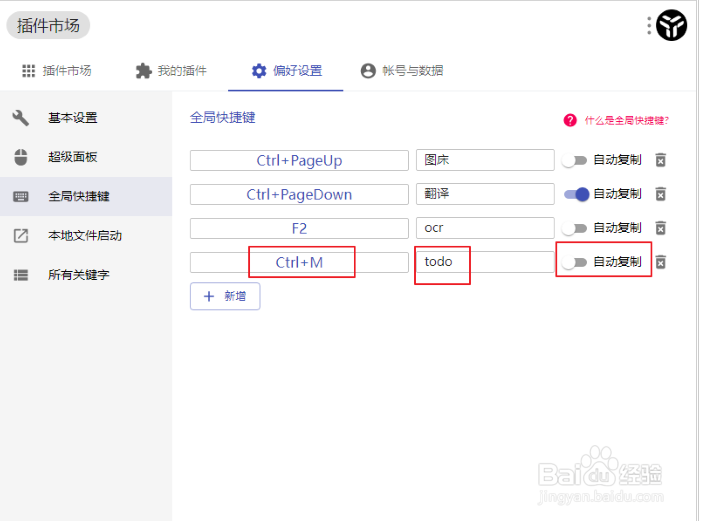Open the 什么是全局快捷键 help link
The height and width of the screenshot is (521, 702).
624,120
